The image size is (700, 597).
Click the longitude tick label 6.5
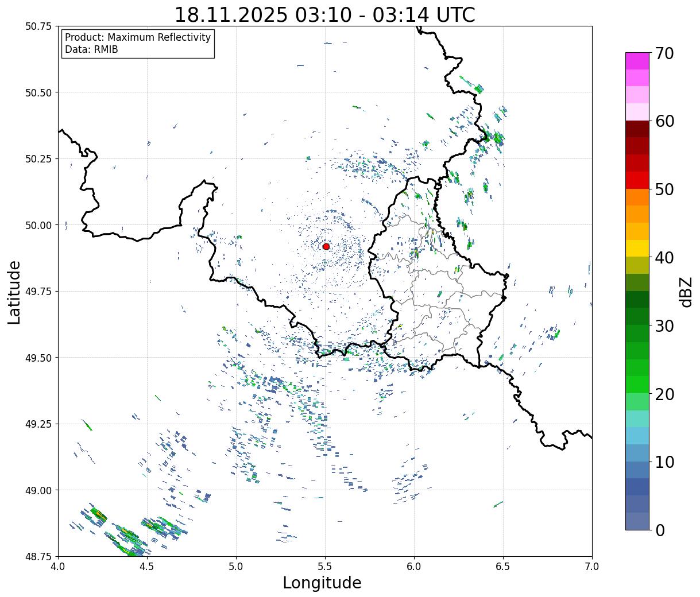coord(503,567)
